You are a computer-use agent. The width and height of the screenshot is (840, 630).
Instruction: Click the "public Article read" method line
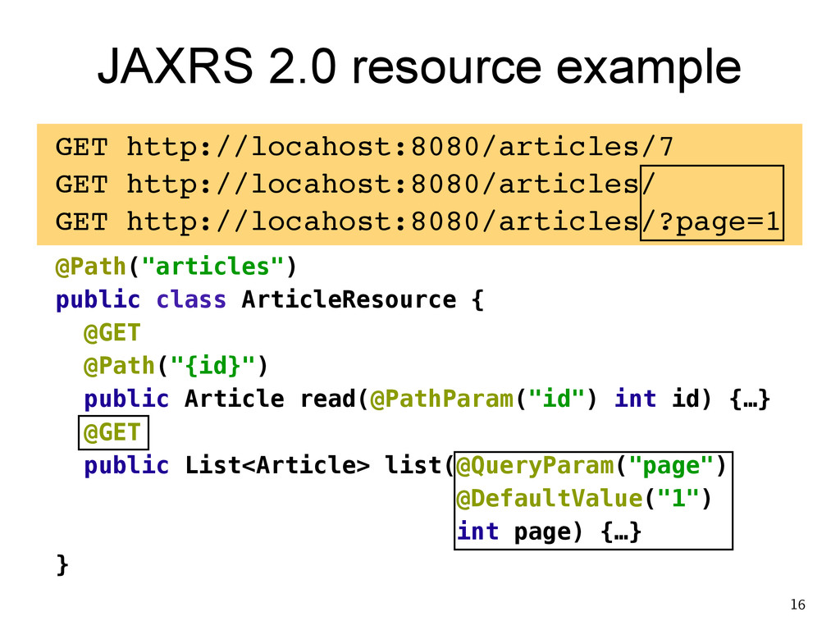pyautogui.click(x=427, y=399)
